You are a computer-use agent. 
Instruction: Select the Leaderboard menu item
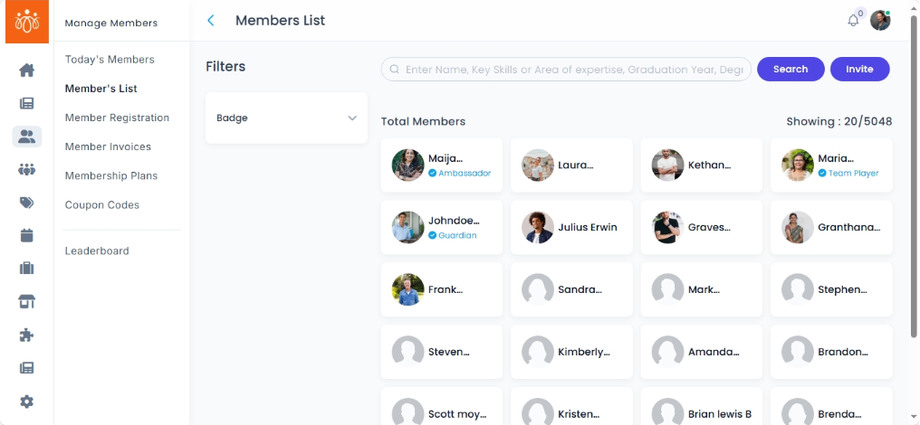[97, 250]
